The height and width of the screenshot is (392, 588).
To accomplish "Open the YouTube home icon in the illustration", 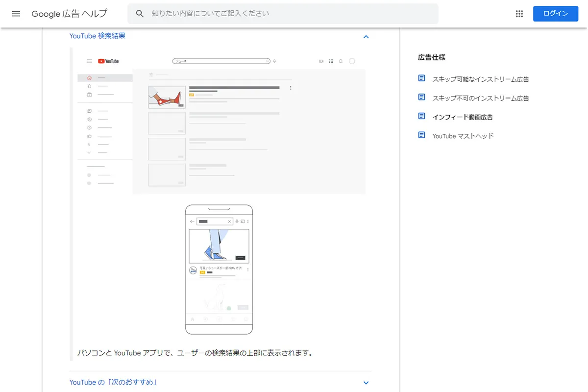I will [89, 77].
